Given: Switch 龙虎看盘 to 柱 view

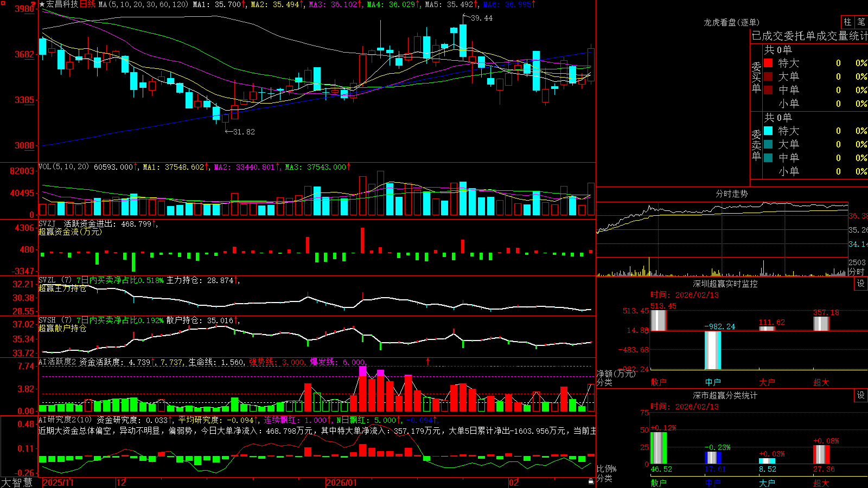Looking at the screenshot, I should click(x=847, y=22).
